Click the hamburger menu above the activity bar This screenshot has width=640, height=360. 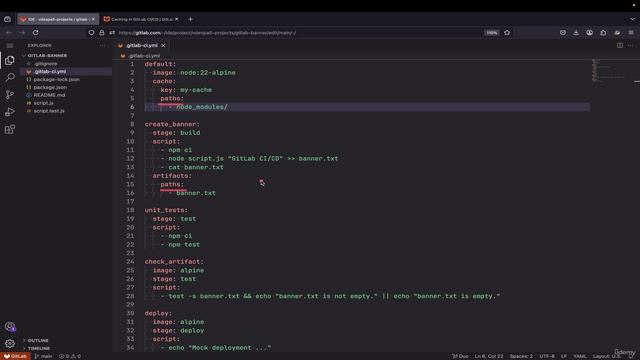click(x=10, y=46)
